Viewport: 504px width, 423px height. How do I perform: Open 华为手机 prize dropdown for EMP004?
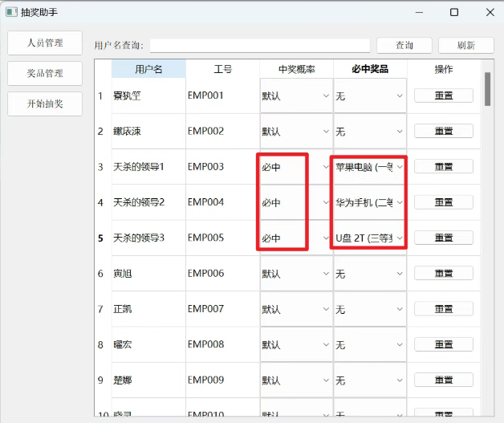[x=369, y=202]
